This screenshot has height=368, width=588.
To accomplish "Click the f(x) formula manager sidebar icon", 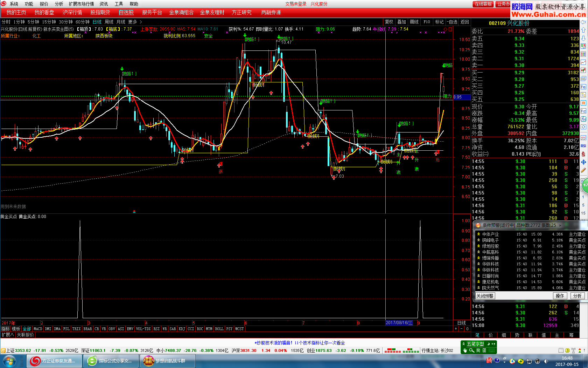I will click(583, 119).
